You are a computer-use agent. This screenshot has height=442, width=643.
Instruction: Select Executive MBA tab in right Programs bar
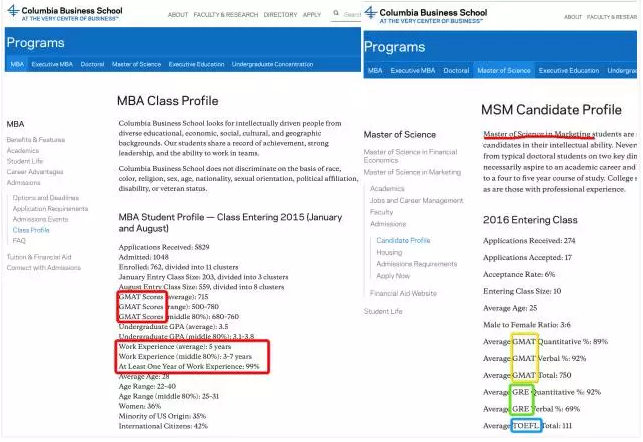[x=413, y=71]
